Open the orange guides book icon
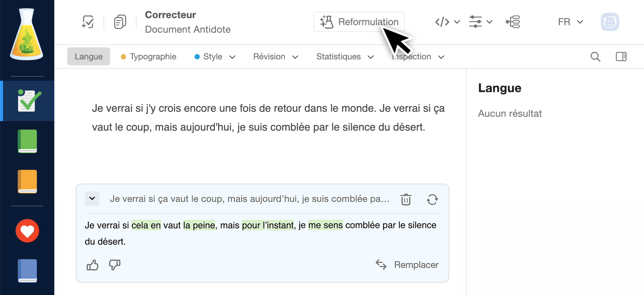 pos(27,181)
